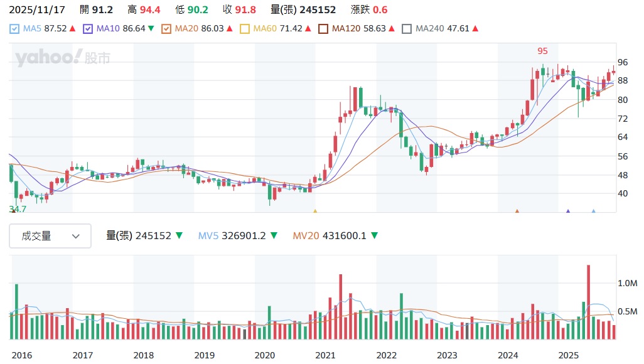
Task: Click the purple triangle marker near 2025
Action: pyautogui.click(x=568, y=211)
